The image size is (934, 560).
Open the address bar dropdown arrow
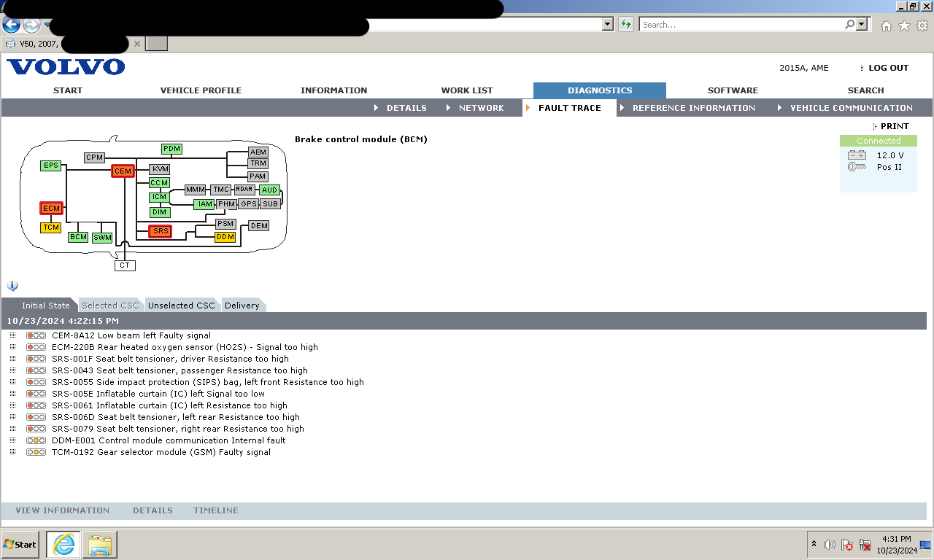[608, 25]
